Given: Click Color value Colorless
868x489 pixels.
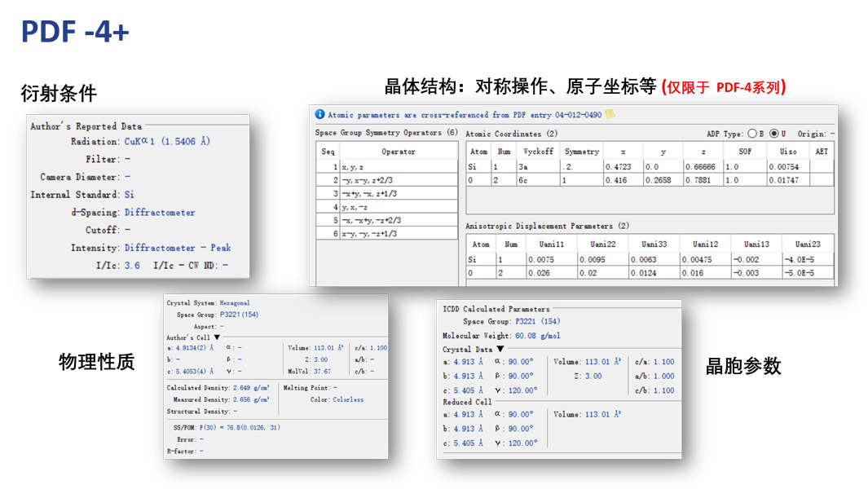Looking at the screenshot, I should pyautogui.click(x=348, y=399).
